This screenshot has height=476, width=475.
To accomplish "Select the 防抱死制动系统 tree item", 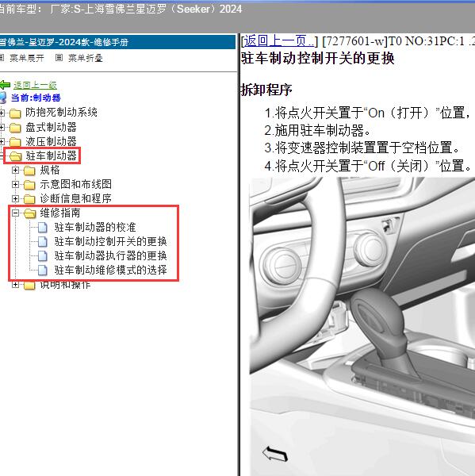I will click(x=61, y=113).
